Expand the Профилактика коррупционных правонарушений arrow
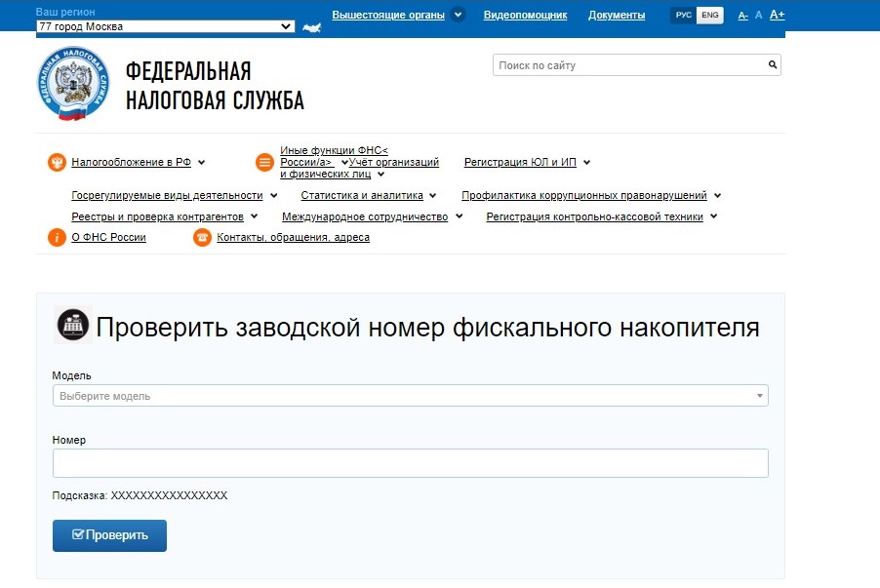Viewport: 880px width, 588px height. 717,196
